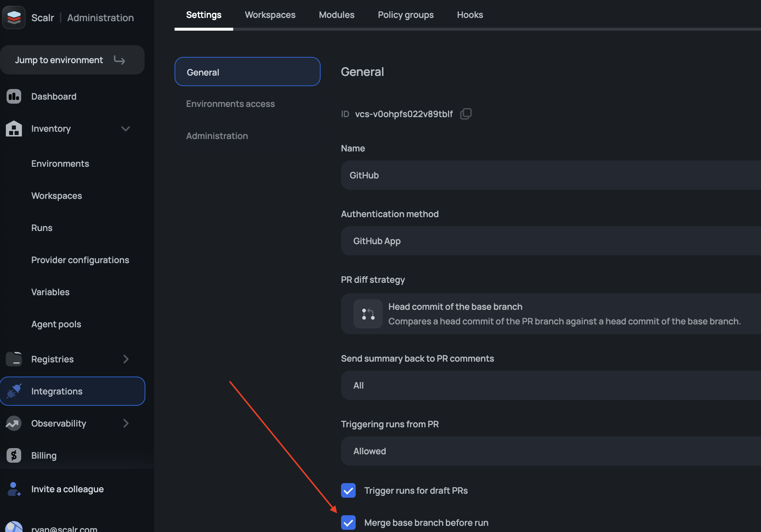Collapse the Inventory section chevron
This screenshot has height=532, width=761.
click(126, 128)
